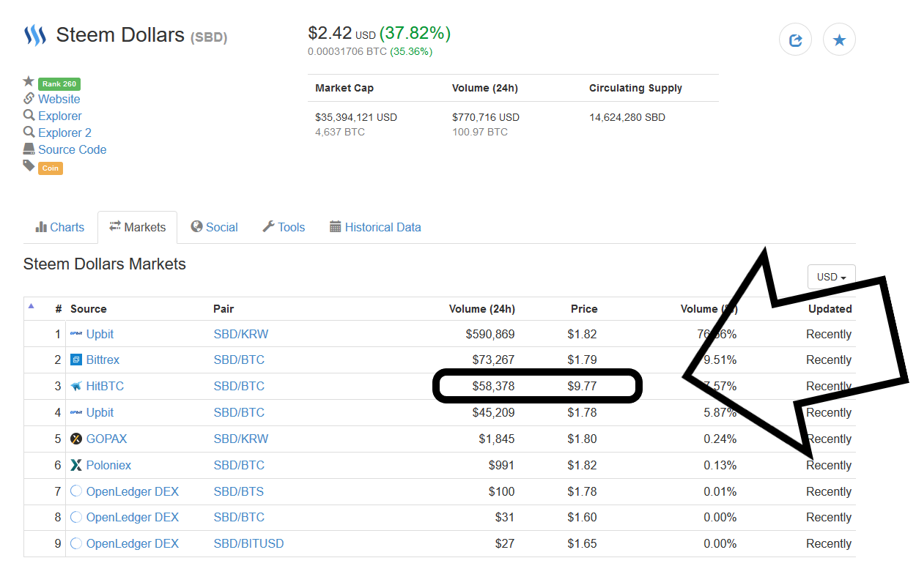Click the $35,394,121 USD market cap
The width and height of the screenshot is (916, 588).
pyautogui.click(x=356, y=117)
